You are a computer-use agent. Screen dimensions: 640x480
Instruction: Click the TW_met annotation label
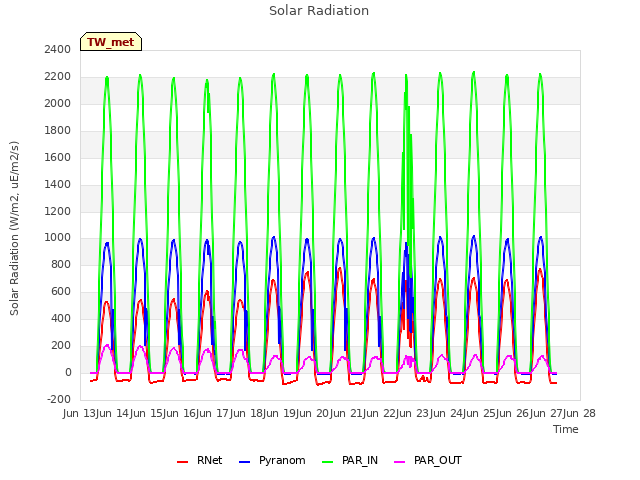click(111, 42)
